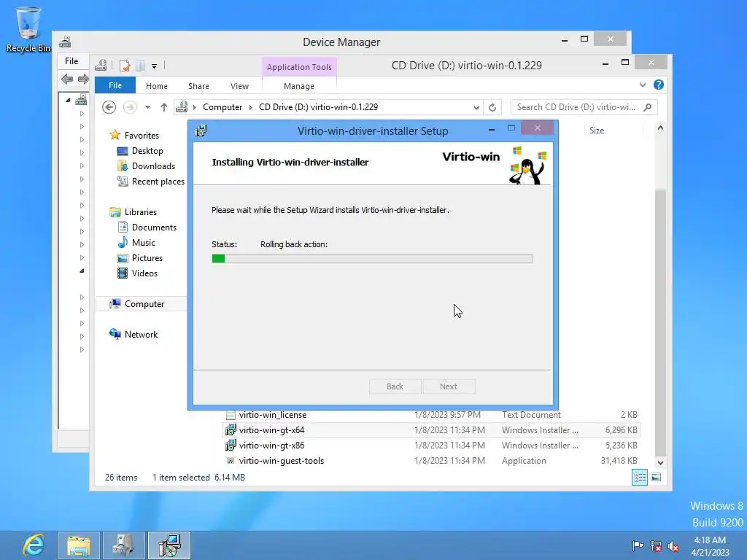This screenshot has width=747, height=560.
Task: Click the installer title bar icon
Action: [201, 131]
